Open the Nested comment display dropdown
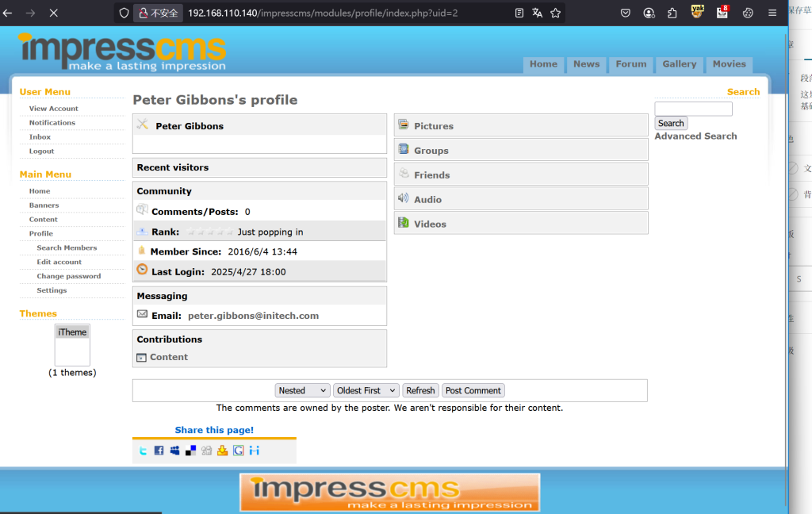Screen dimensions: 812x514 point(302,390)
